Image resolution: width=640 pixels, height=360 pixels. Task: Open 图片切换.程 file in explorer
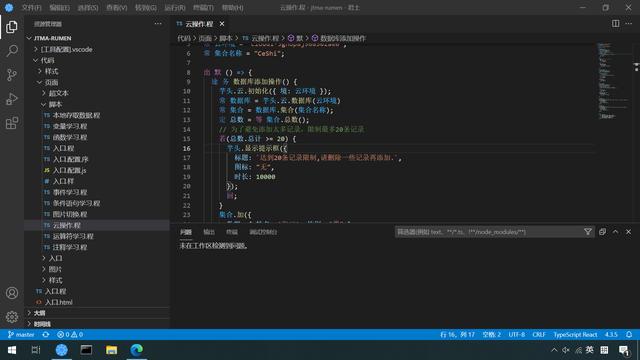(x=70, y=214)
